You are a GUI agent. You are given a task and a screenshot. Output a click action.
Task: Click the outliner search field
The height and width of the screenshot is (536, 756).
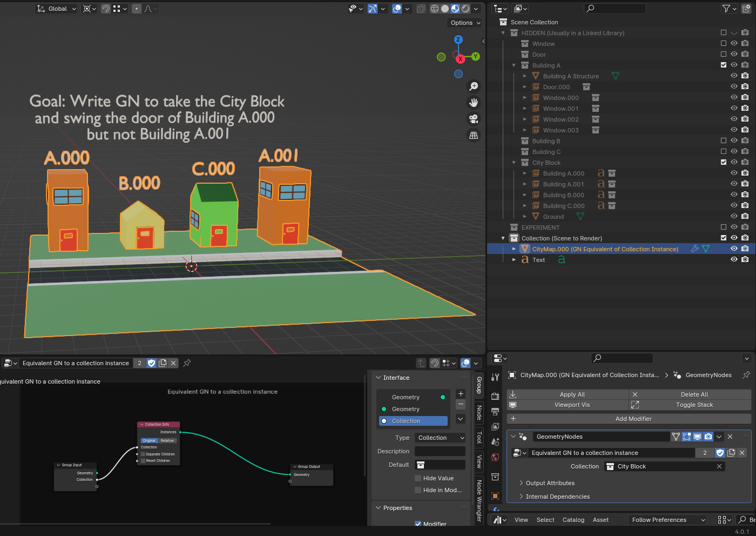(x=615, y=9)
